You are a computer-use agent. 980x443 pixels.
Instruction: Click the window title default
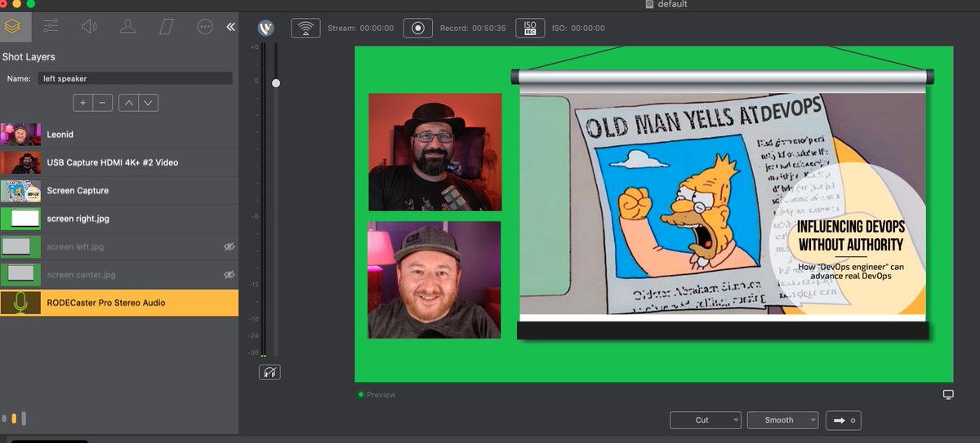click(674, 4)
